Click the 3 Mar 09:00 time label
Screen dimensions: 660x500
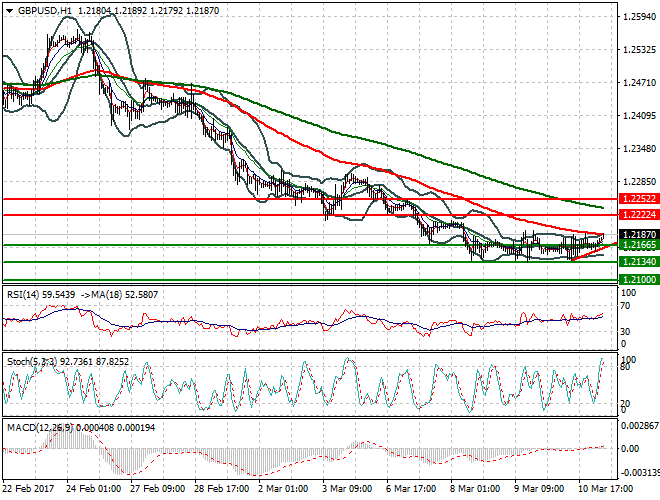tap(349, 489)
